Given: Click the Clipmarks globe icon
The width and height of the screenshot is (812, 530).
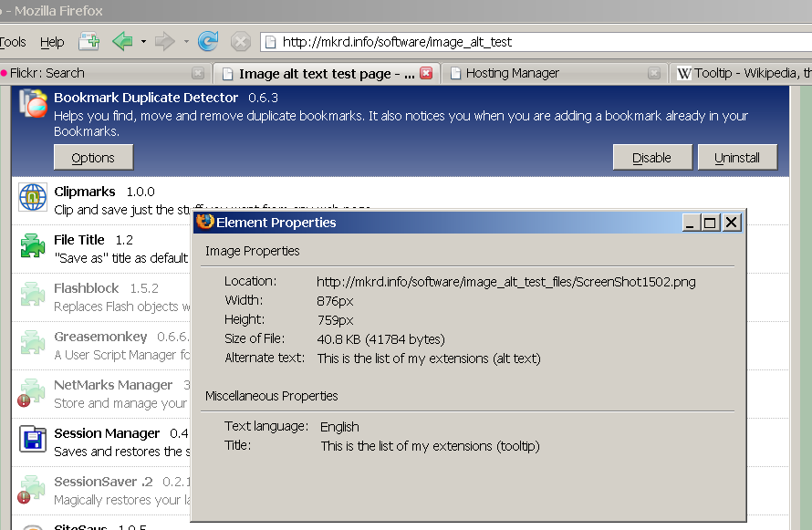Looking at the screenshot, I should pyautogui.click(x=33, y=197).
